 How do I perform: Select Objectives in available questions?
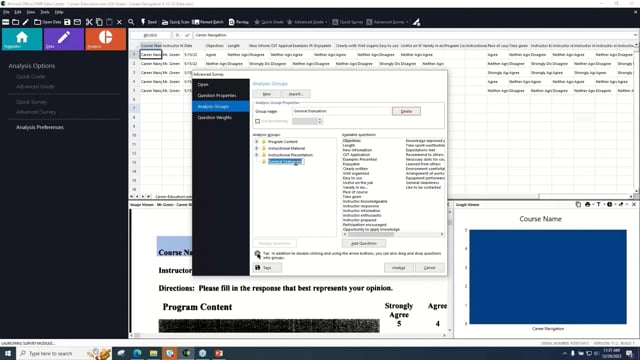point(351,141)
